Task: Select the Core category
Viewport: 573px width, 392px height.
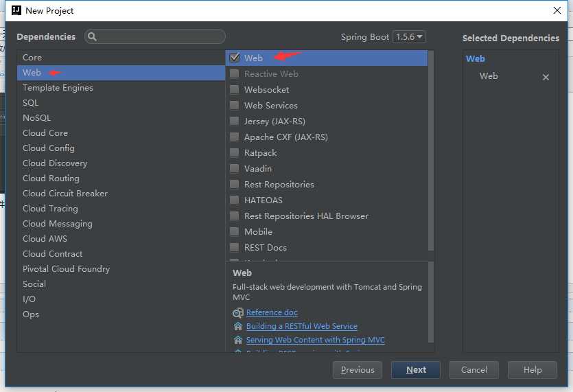Action: click(121, 58)
